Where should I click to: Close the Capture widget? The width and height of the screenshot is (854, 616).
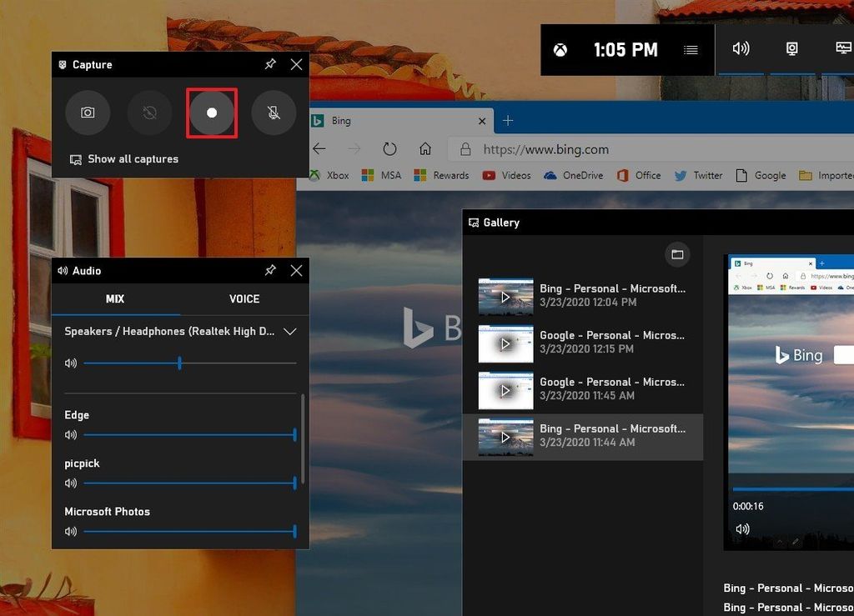coord(296,64)
